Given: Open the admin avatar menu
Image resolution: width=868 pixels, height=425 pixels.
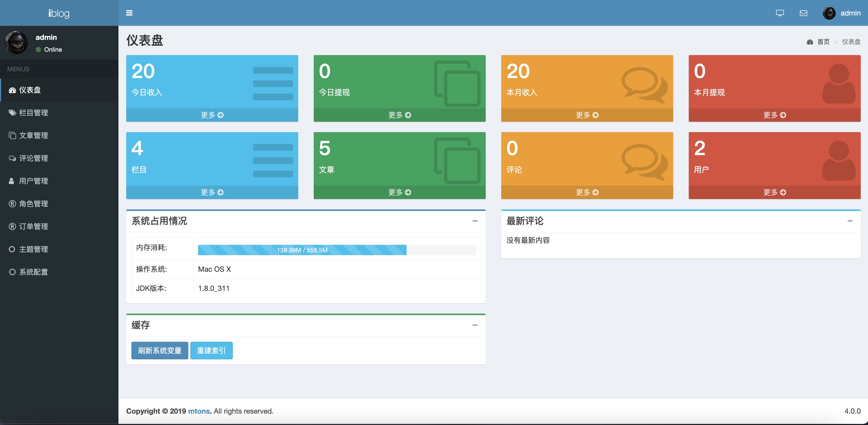Looking at the screenshot, I should tap(829, 13).
